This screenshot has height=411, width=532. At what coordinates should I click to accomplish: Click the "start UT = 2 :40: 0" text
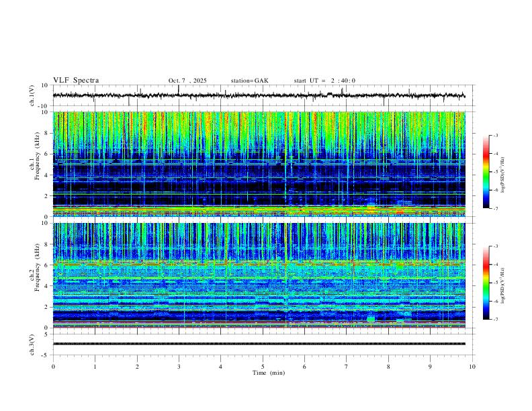[324, 81]
